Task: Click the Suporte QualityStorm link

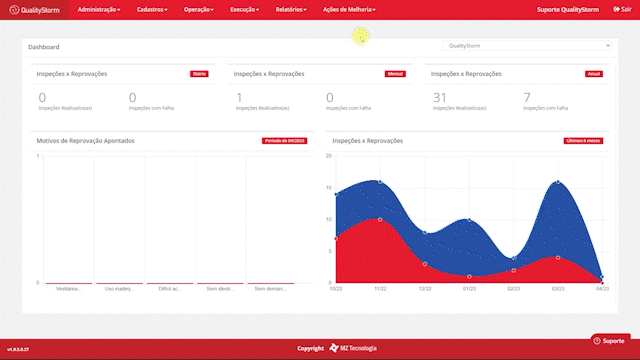Action: tap(568, 9)
